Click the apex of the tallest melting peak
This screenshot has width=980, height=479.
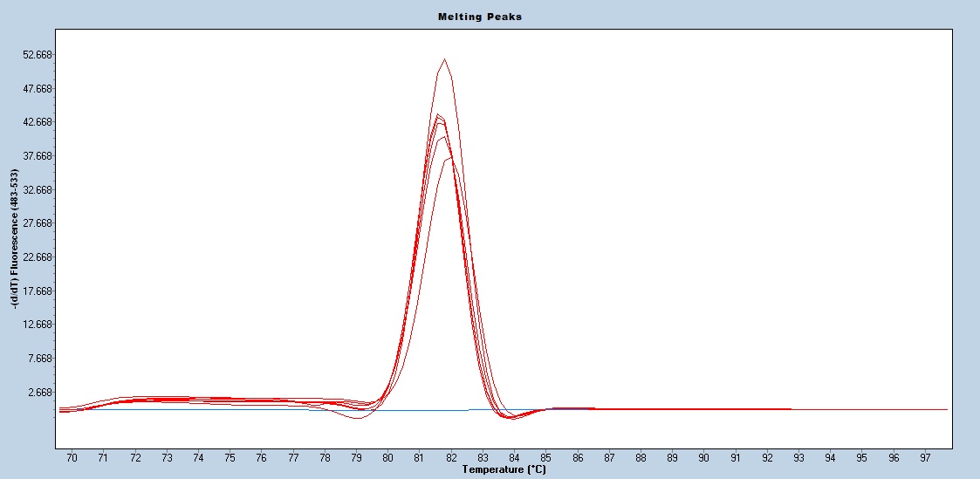pyautogui.click(x=445, y=59)
